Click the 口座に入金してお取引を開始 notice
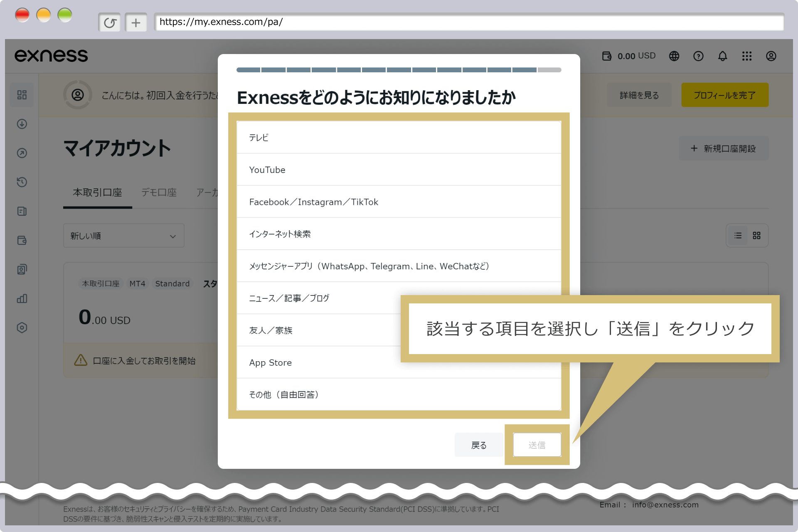 (144, 360)
